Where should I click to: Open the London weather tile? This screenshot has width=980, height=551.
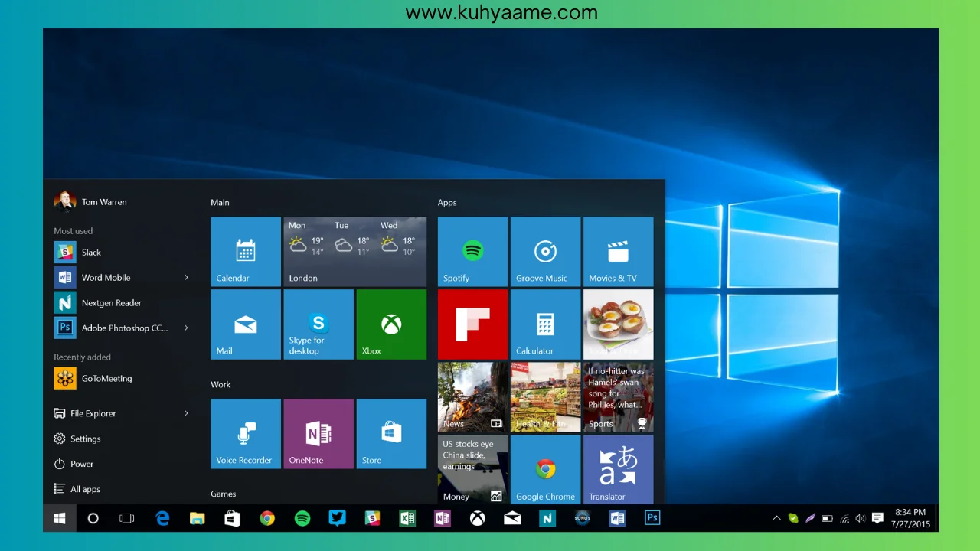click(355, 252)
